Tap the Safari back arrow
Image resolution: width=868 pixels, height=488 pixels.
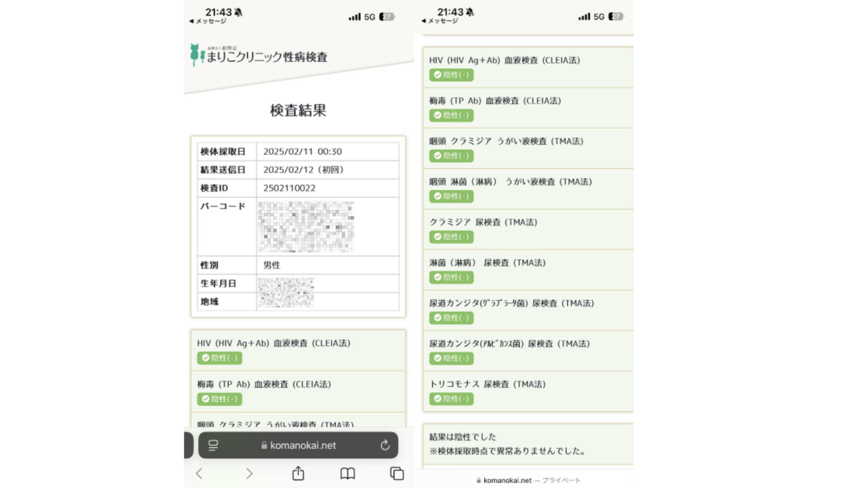[x=199, y=473]
